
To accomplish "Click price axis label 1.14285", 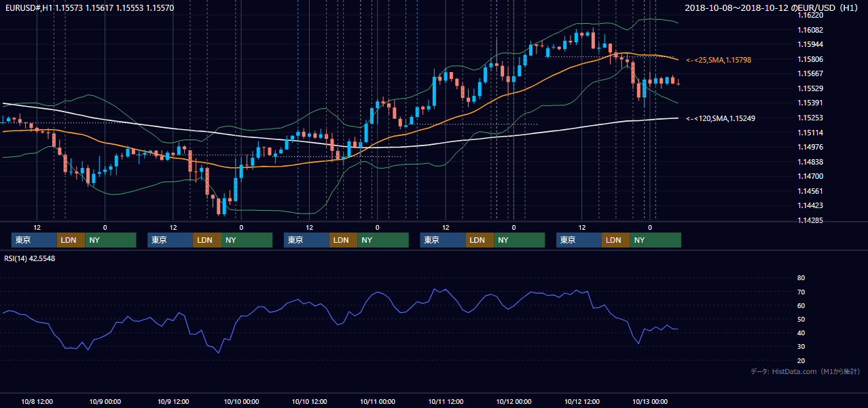I will 810,221.
